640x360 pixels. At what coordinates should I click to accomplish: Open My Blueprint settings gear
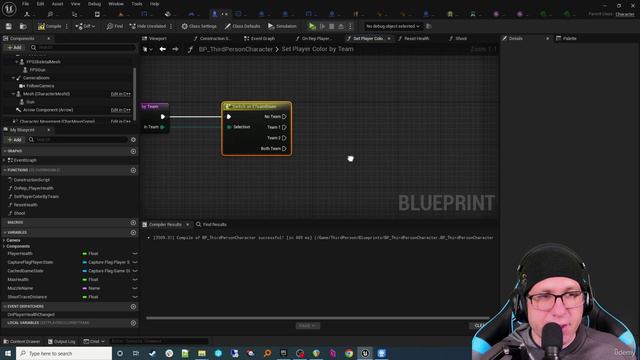coord(133,140)
